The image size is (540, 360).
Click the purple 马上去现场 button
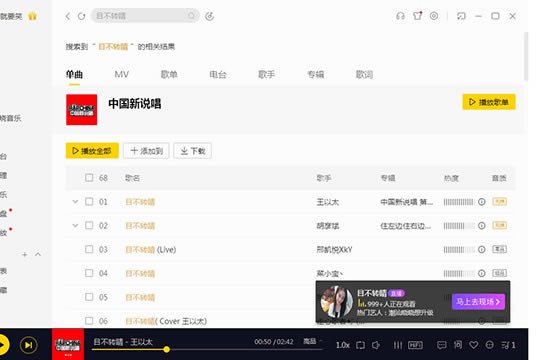pos(478,302)
